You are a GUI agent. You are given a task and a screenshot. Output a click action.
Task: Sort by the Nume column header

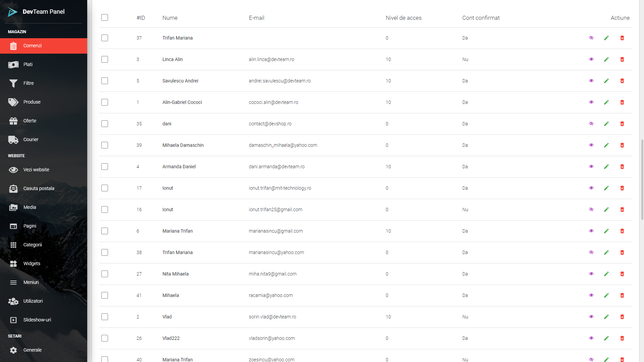(x=170, y=18)
